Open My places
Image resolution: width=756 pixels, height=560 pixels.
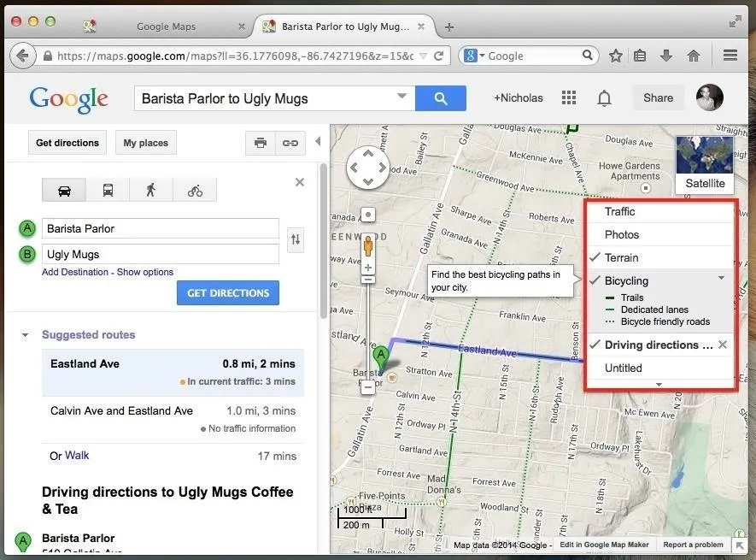[145, 143]
